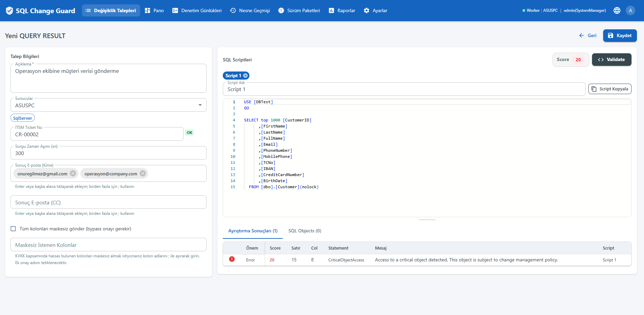The height and width of the screenshot is (315, 644).
Task: Click the Script column cell 'Script 1'
Action: click(x=609, y=260)
